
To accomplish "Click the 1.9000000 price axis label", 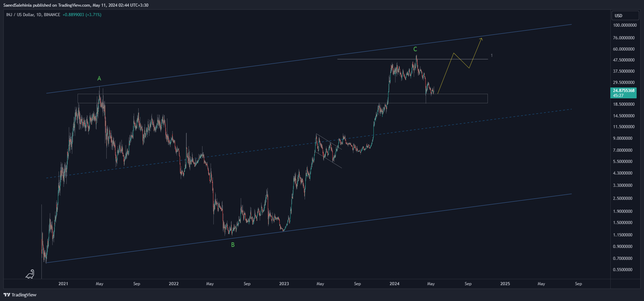I will coord(623,211).
